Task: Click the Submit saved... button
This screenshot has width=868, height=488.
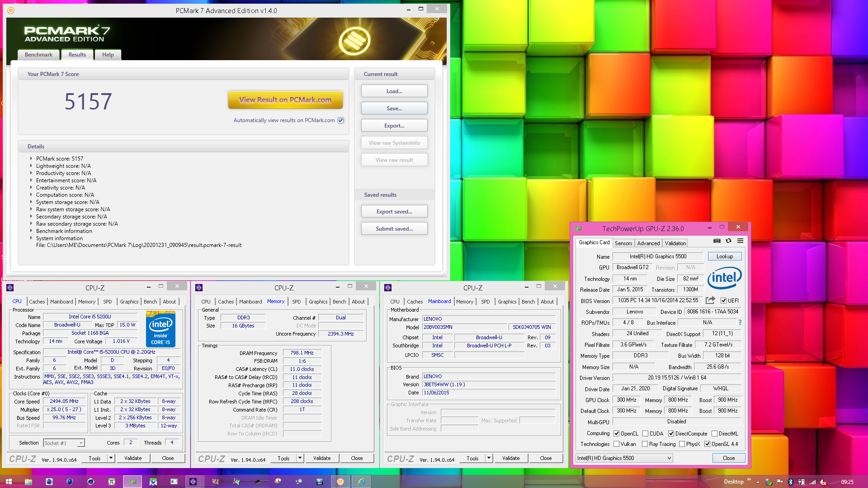Action: [394, 229]
